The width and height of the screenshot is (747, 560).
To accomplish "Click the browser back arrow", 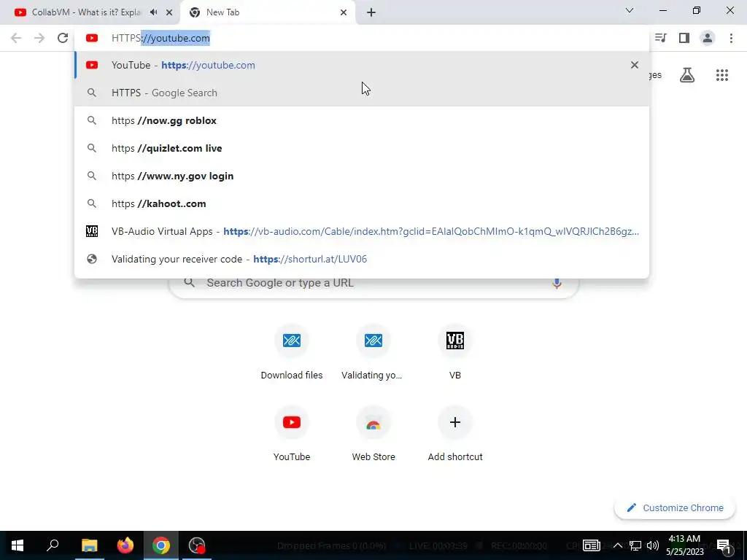I will coord(16,38).
